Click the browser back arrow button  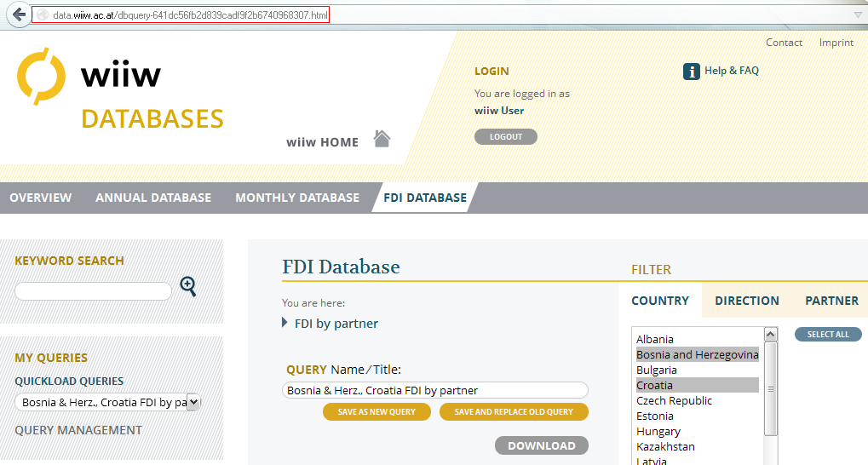coord(19,15)
